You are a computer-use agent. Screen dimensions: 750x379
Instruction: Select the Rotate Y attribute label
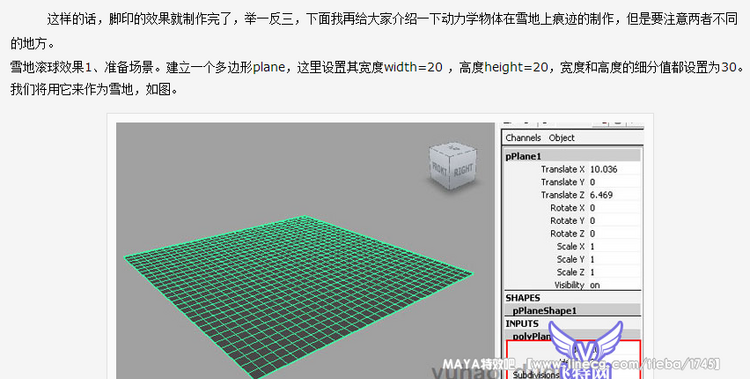567,221
